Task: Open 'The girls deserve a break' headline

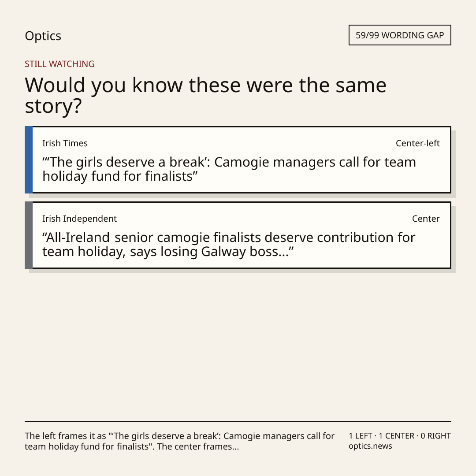Action: [x=229, y=169]
